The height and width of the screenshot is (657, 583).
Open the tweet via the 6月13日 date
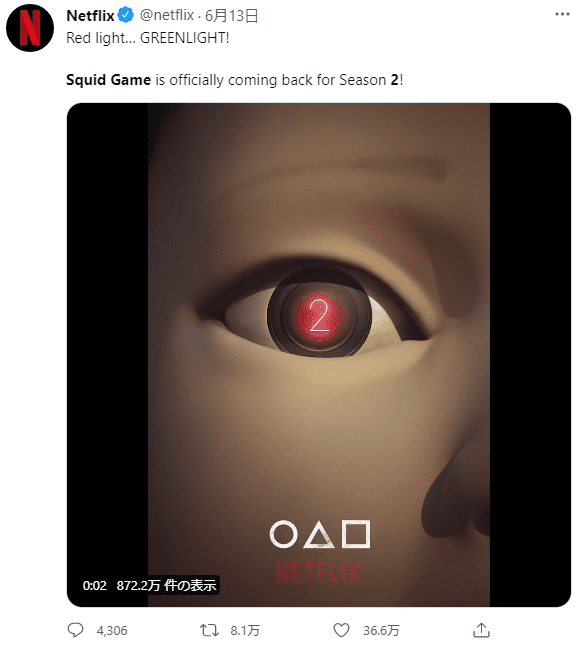231,16
